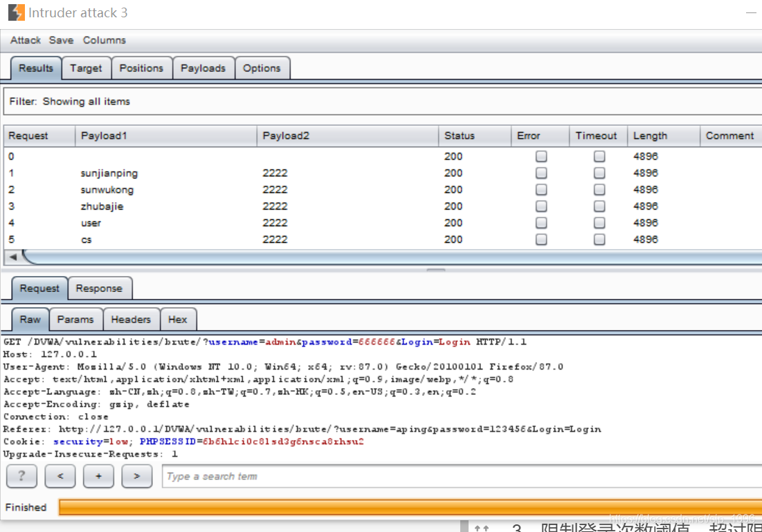Viewport: 762px width, 532px height.
Task: Sort by Comment column header
Action: pyautogui.click(x=731, y=136)
